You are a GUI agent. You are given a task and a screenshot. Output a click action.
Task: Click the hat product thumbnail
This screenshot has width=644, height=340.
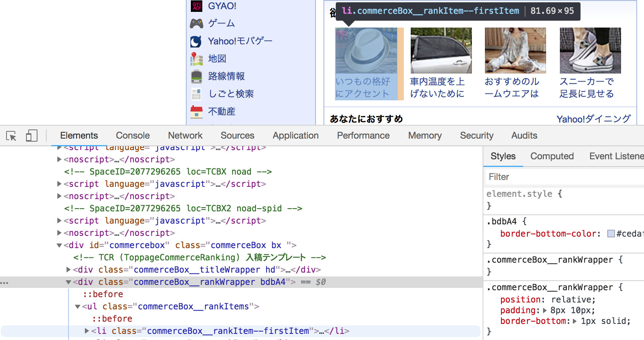366,51
